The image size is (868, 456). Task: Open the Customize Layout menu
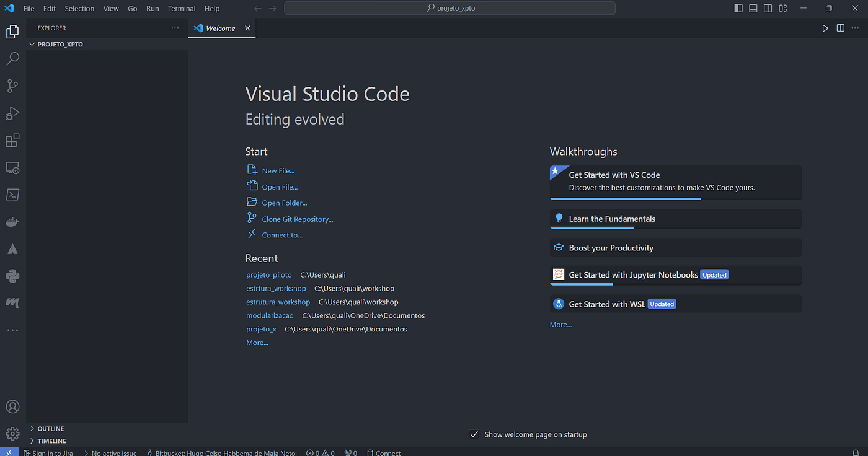(x=783, y=8)
